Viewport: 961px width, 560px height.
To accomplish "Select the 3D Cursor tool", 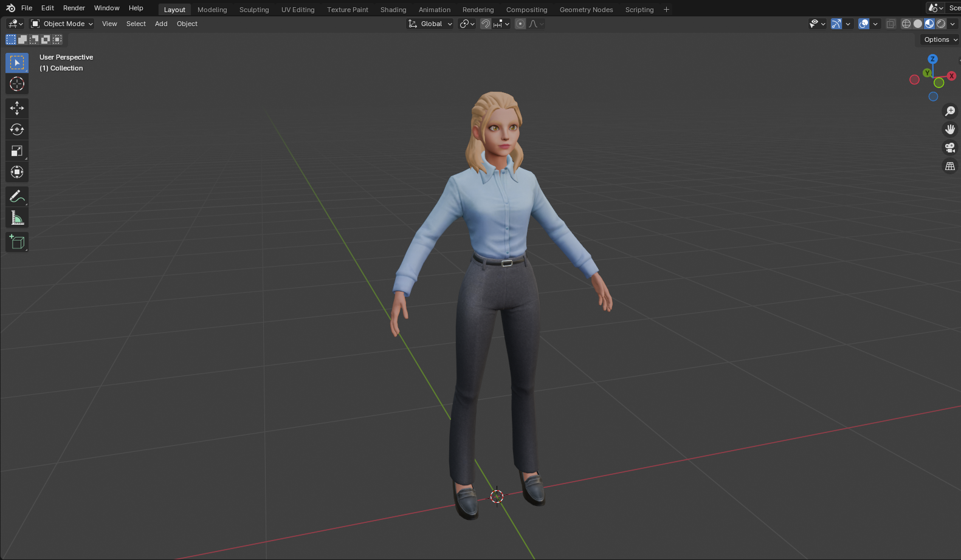I will (17, 84).
